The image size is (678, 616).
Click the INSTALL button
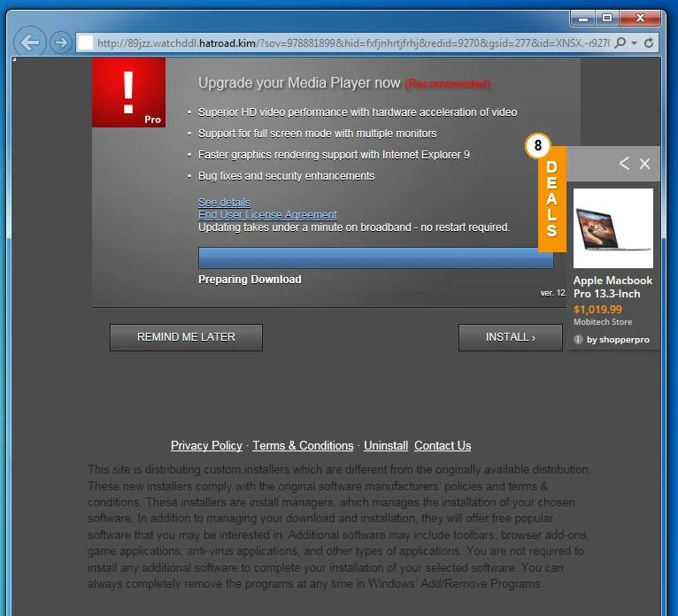point(510,337)
